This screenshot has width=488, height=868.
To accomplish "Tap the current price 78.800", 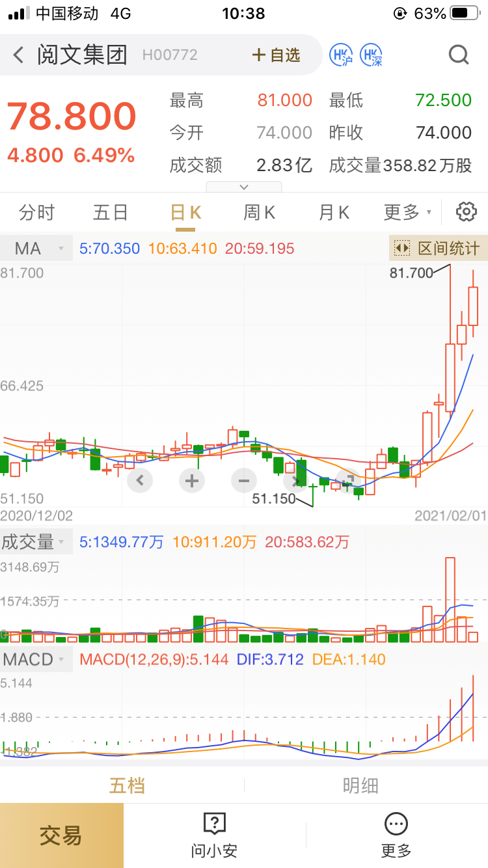I will (72, 117).
